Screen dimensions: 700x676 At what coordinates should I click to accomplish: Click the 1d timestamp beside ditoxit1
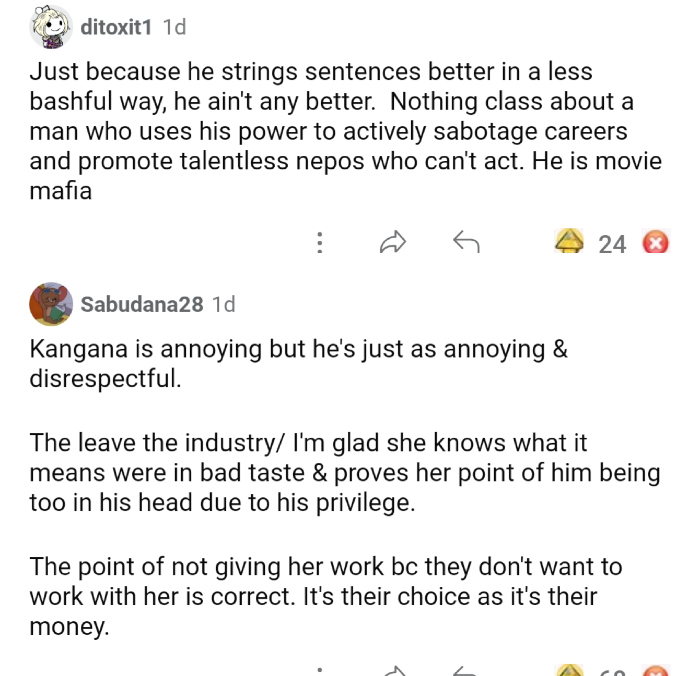click(x=174, y=28)
